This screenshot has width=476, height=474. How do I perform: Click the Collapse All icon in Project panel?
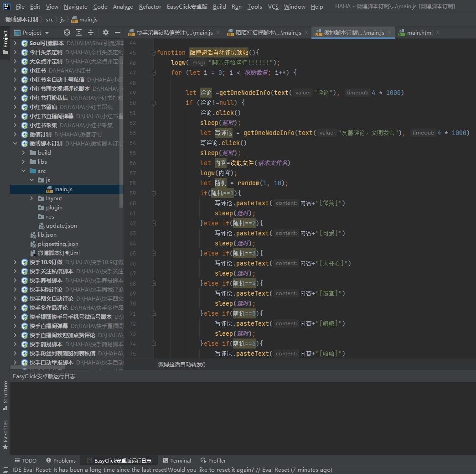click(x=90, y=32)
